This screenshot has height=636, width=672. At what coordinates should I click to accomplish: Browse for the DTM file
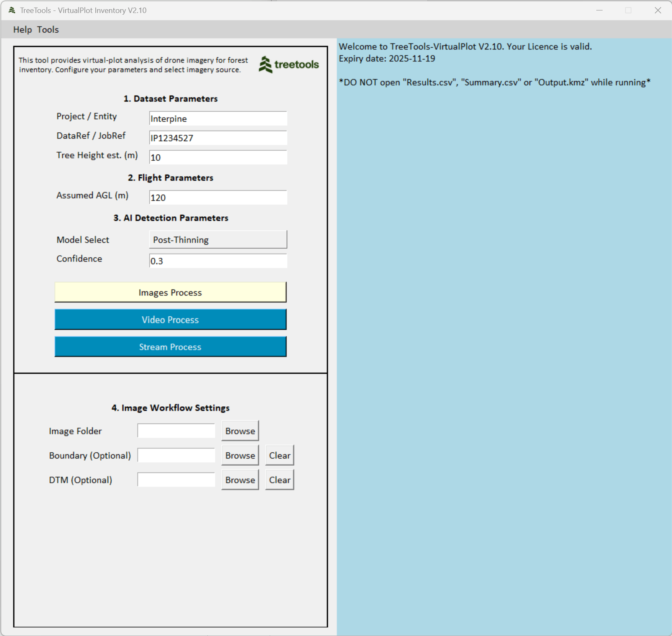point(240,480)
